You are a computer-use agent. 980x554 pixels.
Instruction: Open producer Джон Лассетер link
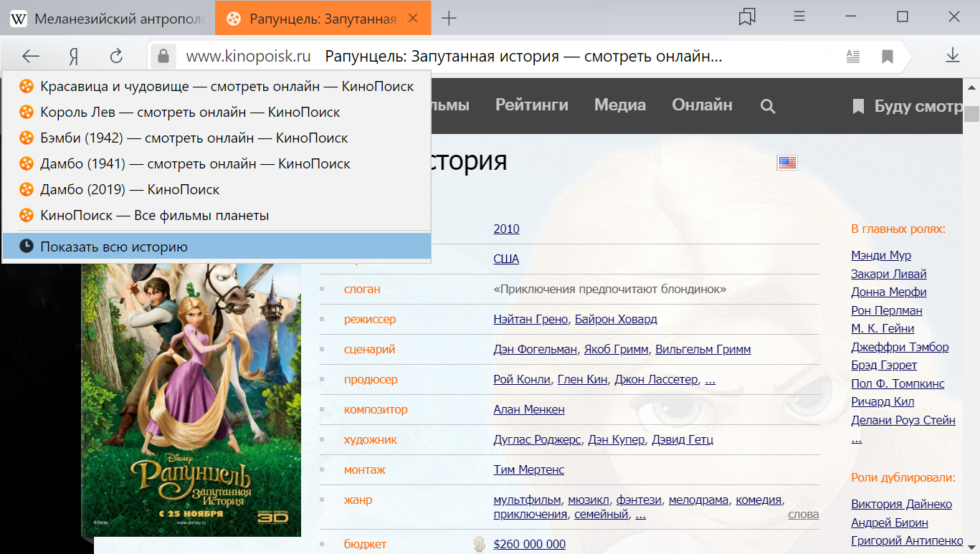(x=656, y=379)
